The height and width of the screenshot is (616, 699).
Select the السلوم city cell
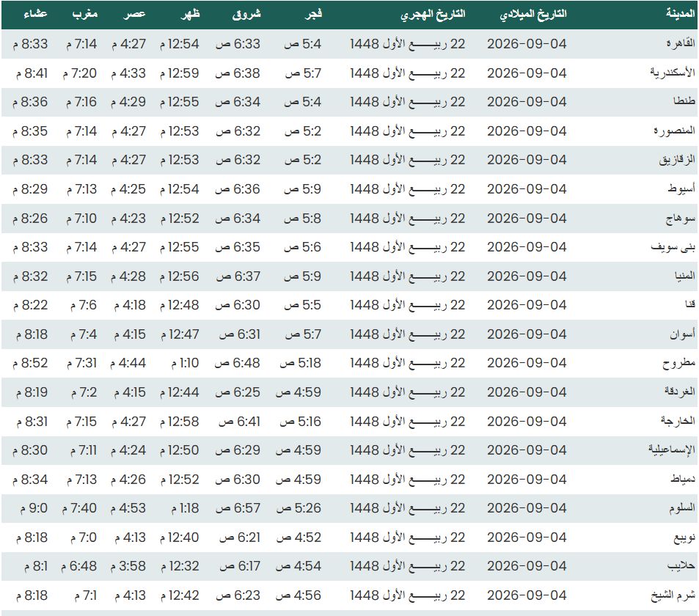pyautogui.click(x=682, y=508)
